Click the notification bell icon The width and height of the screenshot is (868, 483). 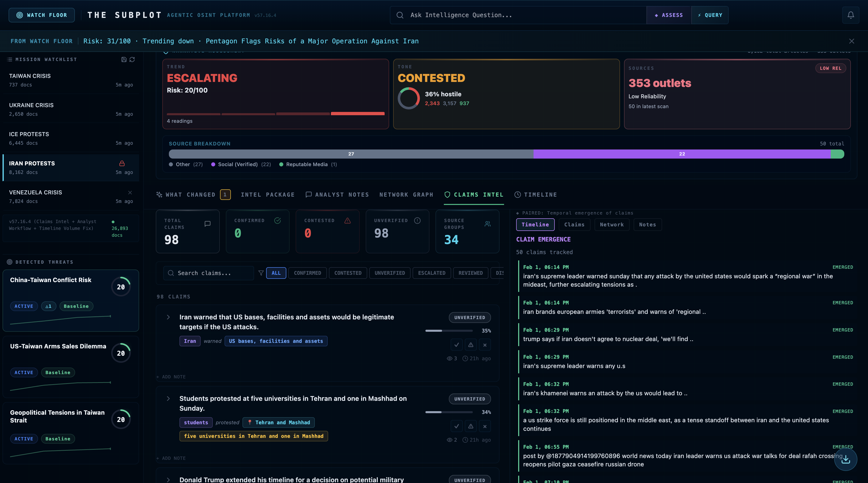(x=850, y=15)
